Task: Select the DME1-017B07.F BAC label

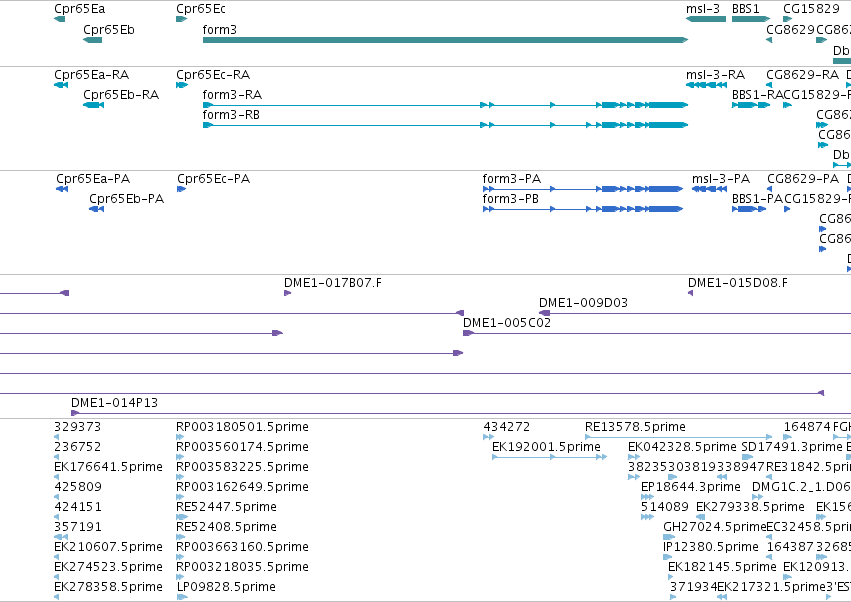Action: point(333,283)
